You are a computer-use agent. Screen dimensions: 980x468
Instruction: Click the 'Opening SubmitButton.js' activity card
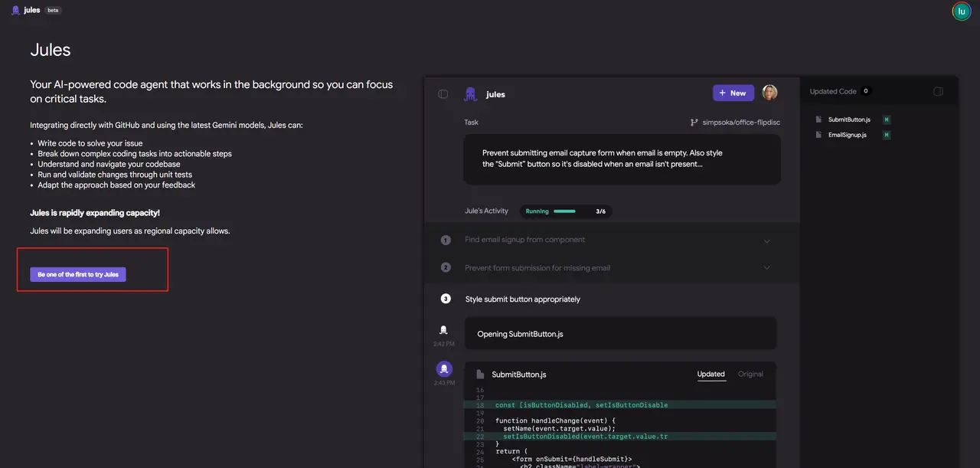(620, 333)
